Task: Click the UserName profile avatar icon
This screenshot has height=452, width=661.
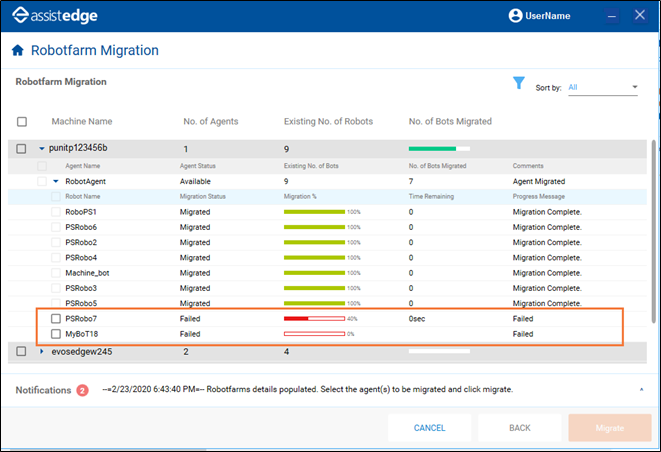Action: 516,16
